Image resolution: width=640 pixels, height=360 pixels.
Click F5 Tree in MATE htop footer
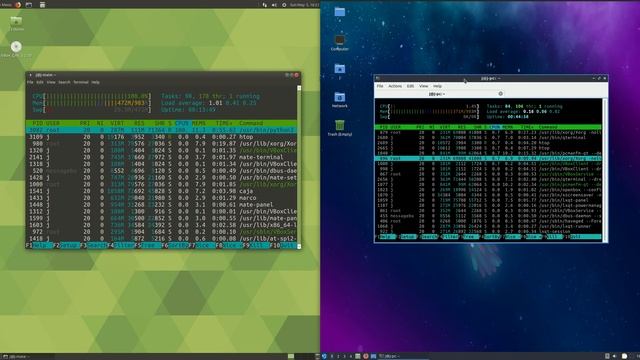[148, 245]
